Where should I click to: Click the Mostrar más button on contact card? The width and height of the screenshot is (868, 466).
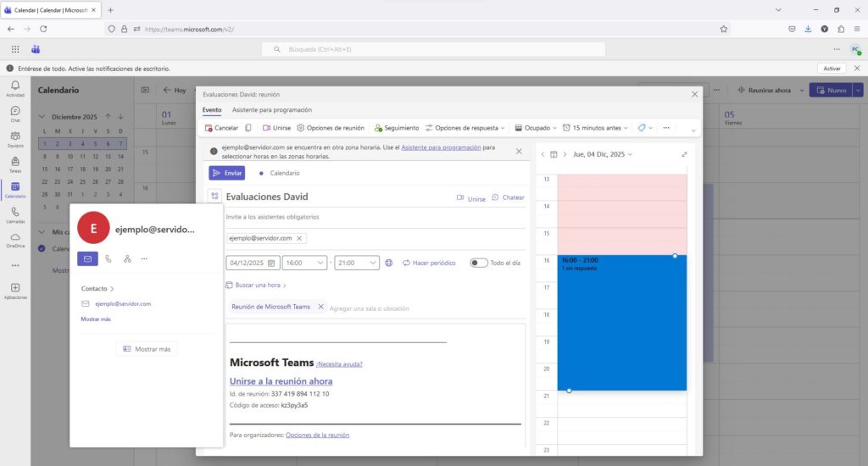(x=147, y=349)
